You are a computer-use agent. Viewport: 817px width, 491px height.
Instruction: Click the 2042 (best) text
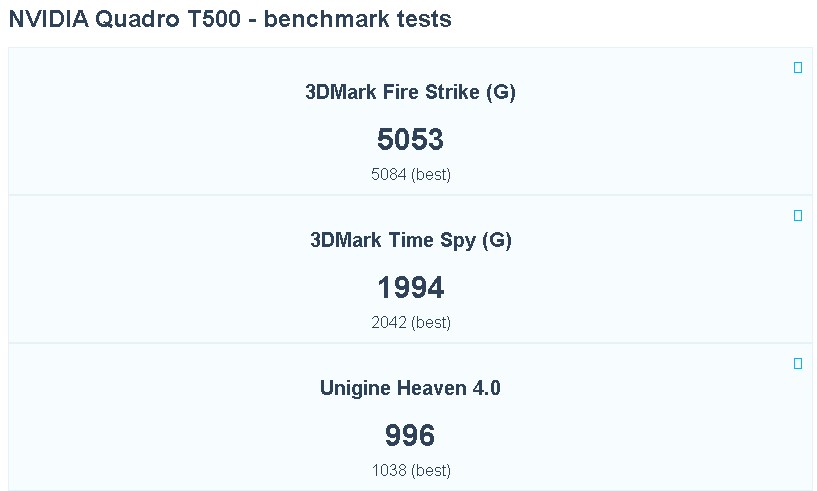tap(410, 323)
